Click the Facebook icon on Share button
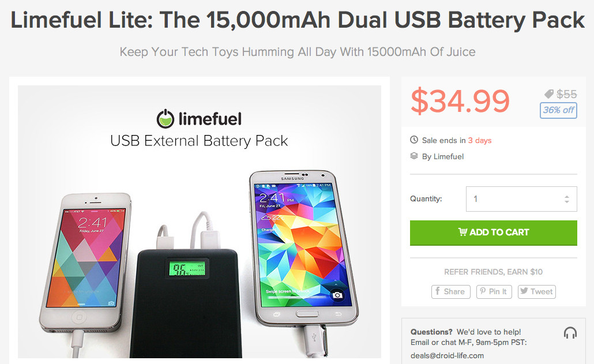Image resolution: width=594 pixels, height=364 pixels. point(438,291)
